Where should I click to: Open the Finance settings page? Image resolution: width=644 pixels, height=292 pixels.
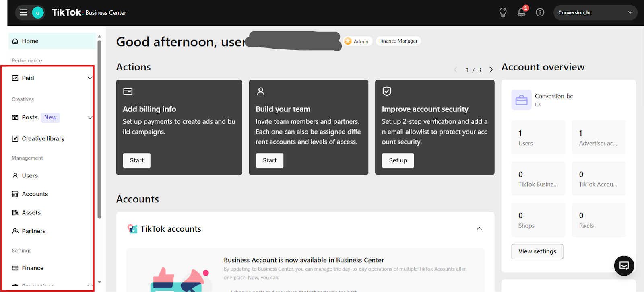(33, 268)
